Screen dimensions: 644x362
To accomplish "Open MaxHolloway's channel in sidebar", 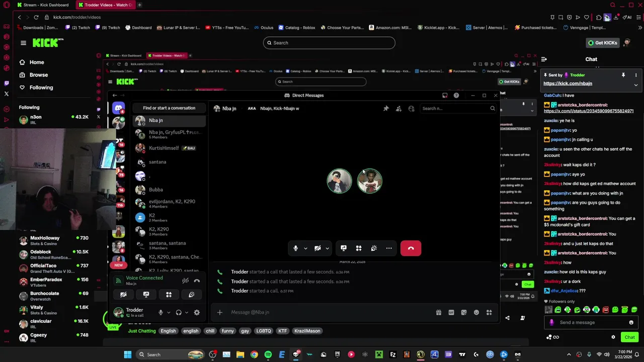I will [x=54, y=240].
